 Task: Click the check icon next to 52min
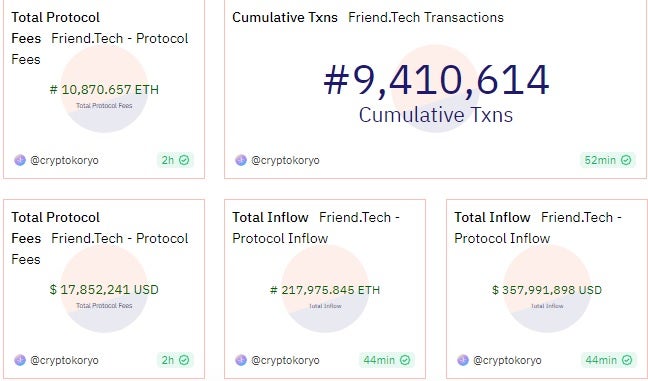tap(626, 160)
